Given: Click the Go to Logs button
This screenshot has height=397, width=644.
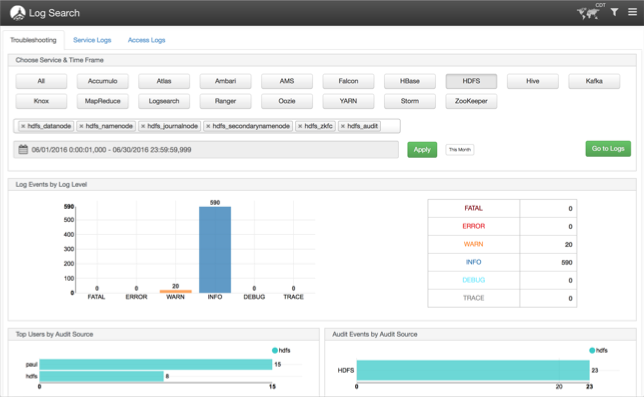Looking at the screenshot, I should [608, 149].
